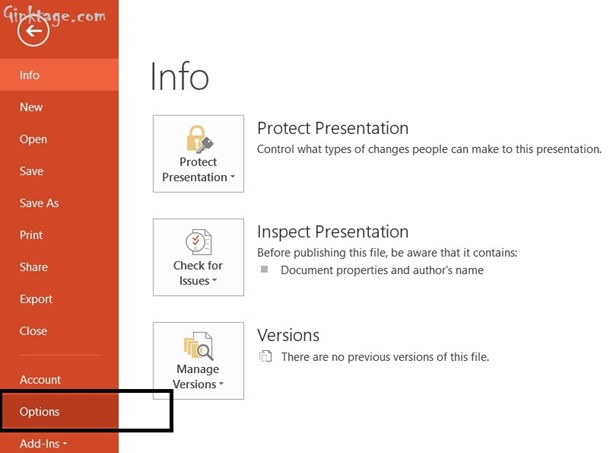Click 'There are no previous versions' text
Image resolution: width=610 pixels, height=453 pixels.
pos(385,357)
